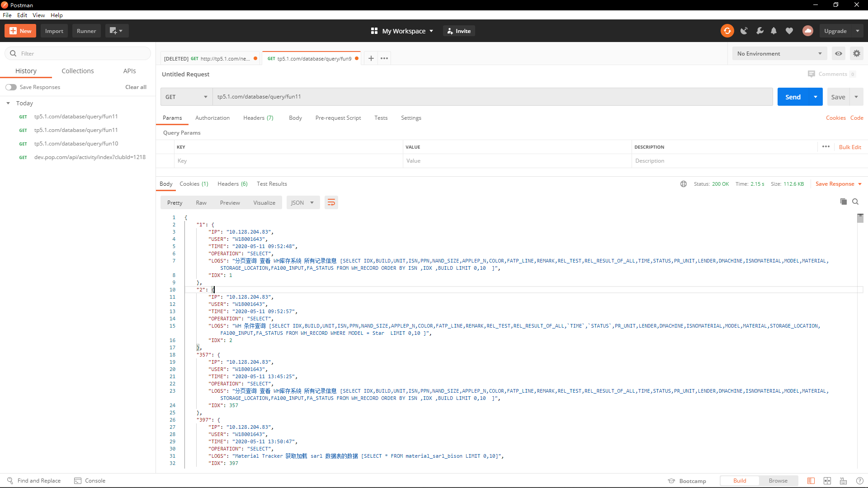
Task: Click the query param Key field
Action: point(288,161)
